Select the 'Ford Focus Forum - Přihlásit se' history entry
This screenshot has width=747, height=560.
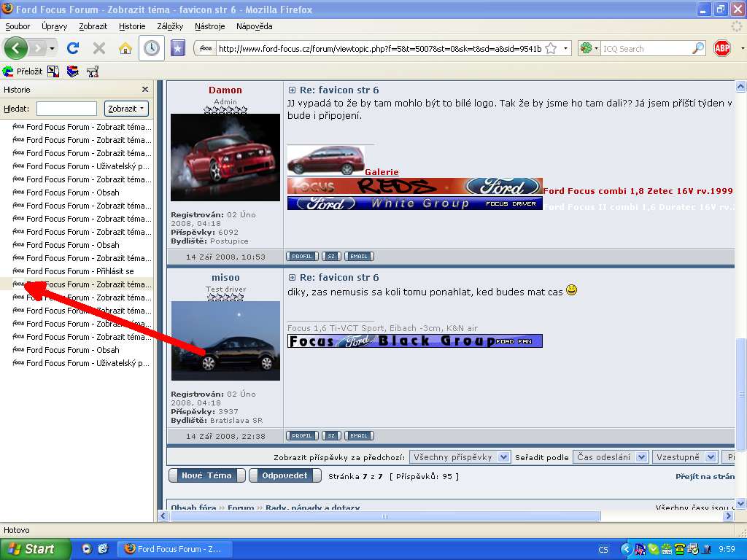click(80, 271)
